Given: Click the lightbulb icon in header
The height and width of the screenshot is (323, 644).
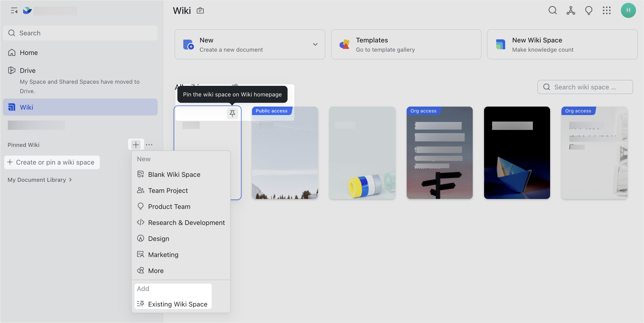Looking at the screenshot, I should [x=589, y=11].
